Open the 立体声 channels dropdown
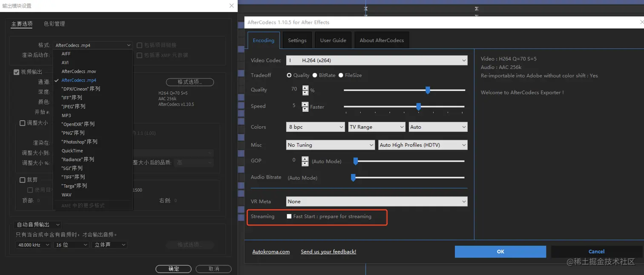Viewport: 644px width, 275px height. pyautogui.click(x=109, y=245)
